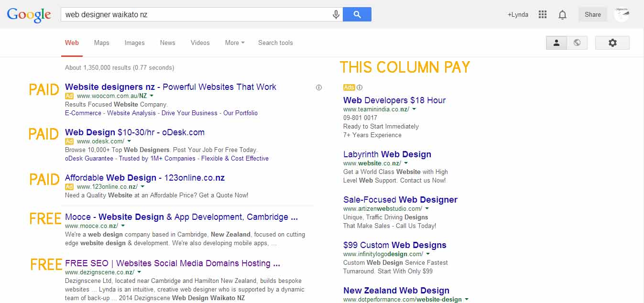Activate voice search with the microphone icon
Viewport: 644px width, 303px height.
click(336, 14)
